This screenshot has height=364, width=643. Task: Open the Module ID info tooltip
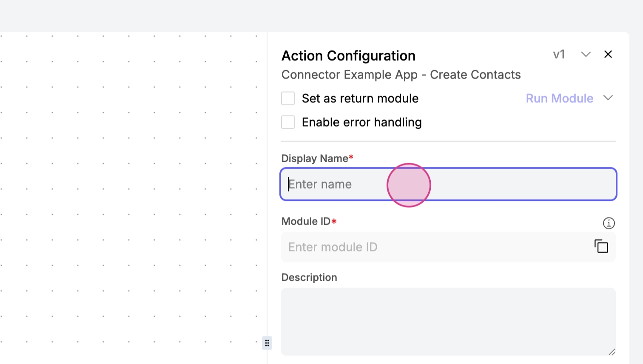(x=609, y=223)
